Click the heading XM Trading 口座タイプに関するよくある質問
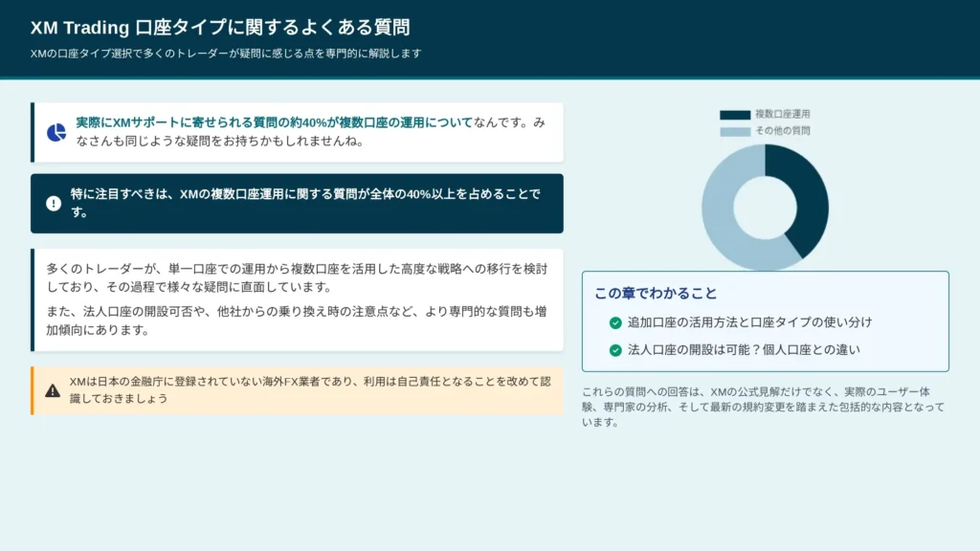The width and height of the screenshot is (980, 551). (220, 28)
